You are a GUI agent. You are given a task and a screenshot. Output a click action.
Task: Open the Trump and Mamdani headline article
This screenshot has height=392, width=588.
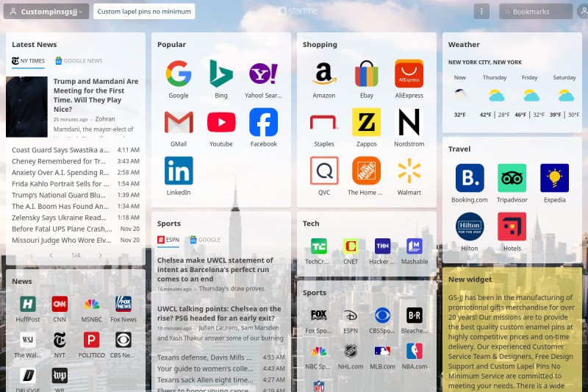pyautogui.click(x=96, y=96)
